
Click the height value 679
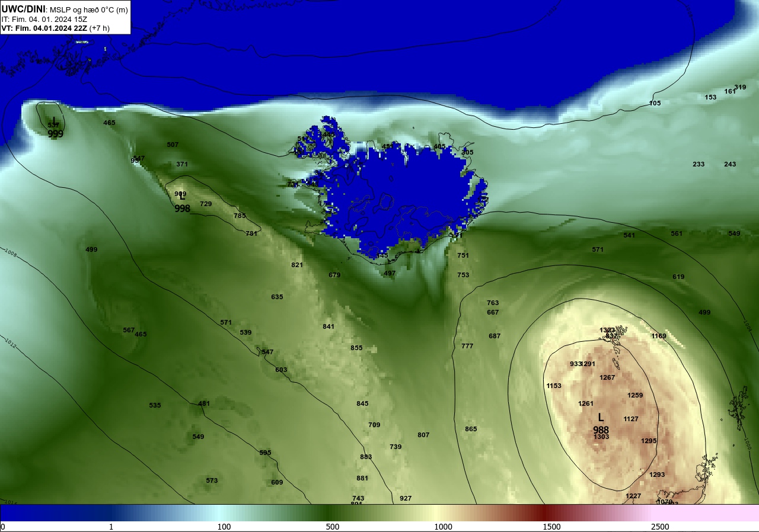(x=334, y=275)
